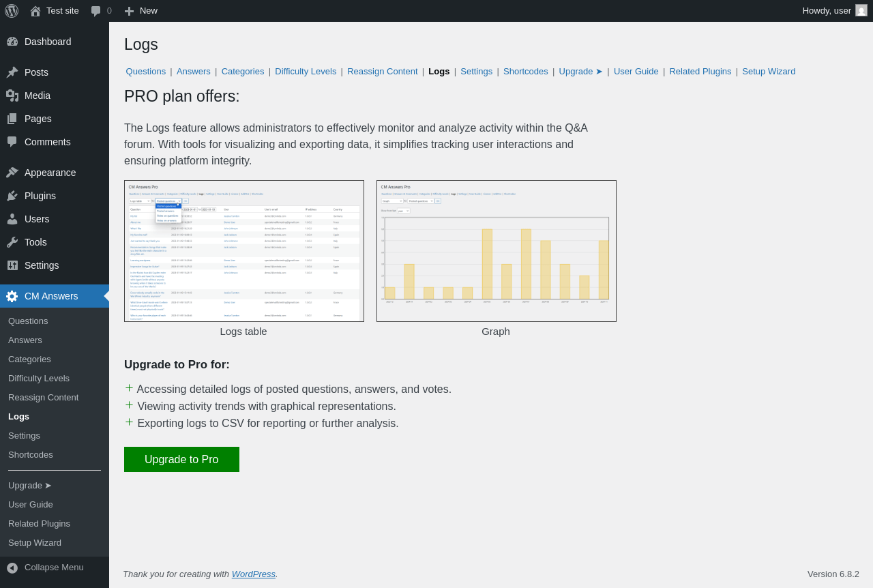
Task: Click the Users person icon
Action: pos(12,219)
